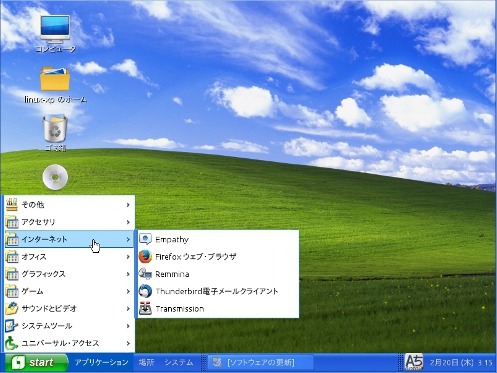
Task: Open the コンピュータ desktop icon
Action: click(x=55, y=29)
